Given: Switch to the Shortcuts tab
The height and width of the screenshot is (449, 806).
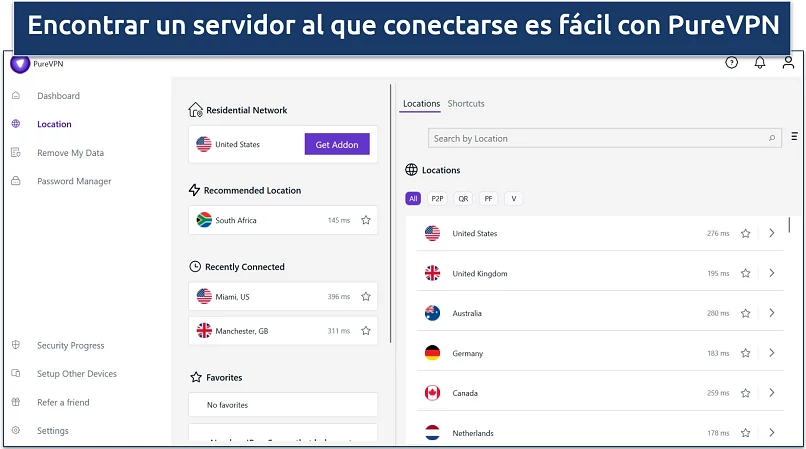Looking at the screenshot, I should point(466,103).
